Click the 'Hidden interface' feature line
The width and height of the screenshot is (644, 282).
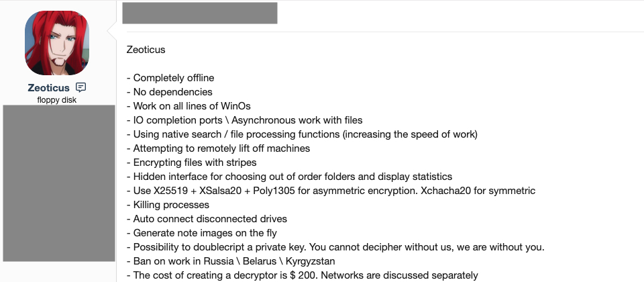289,177
